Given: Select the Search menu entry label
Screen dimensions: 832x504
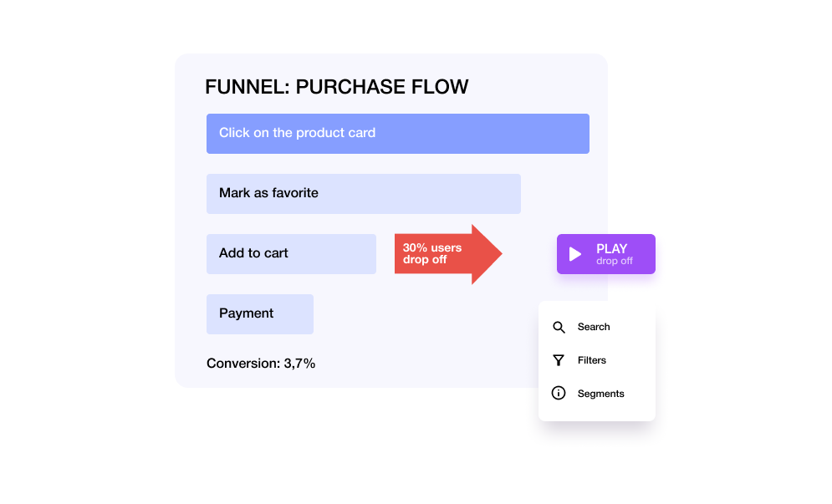Looking at the screenshot, I should (x=594, y=327).
